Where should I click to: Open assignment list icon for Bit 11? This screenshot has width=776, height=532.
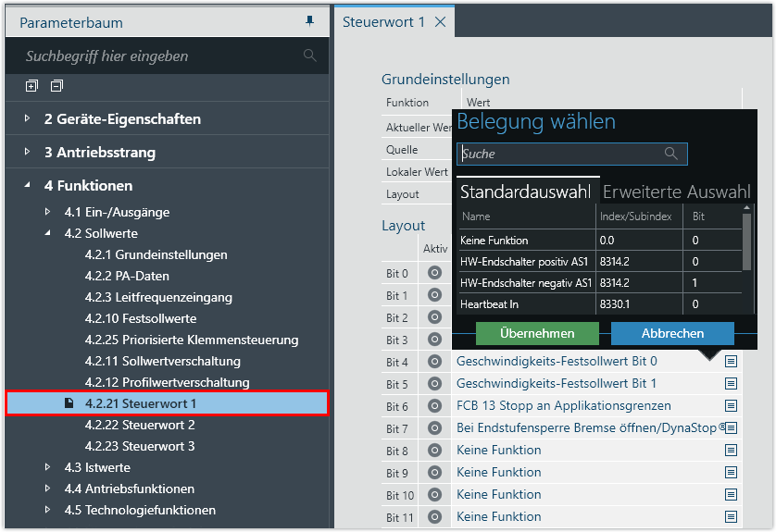(731, 516)
